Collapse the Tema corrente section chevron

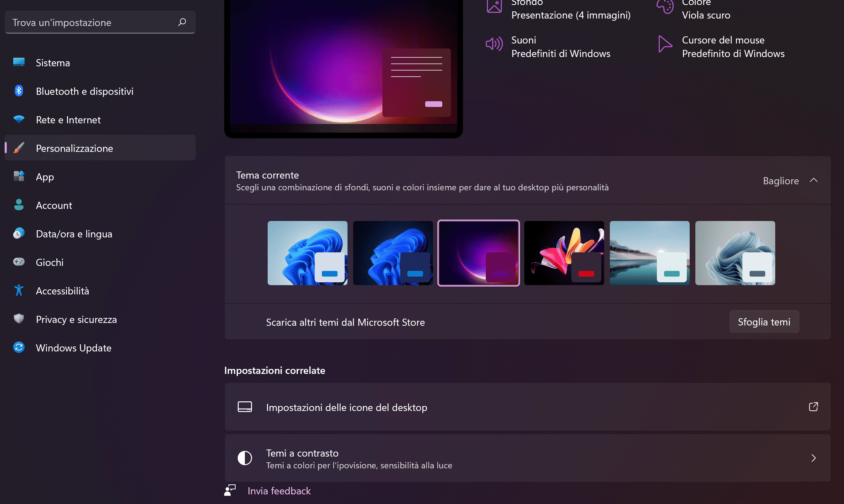click(814, 180)
